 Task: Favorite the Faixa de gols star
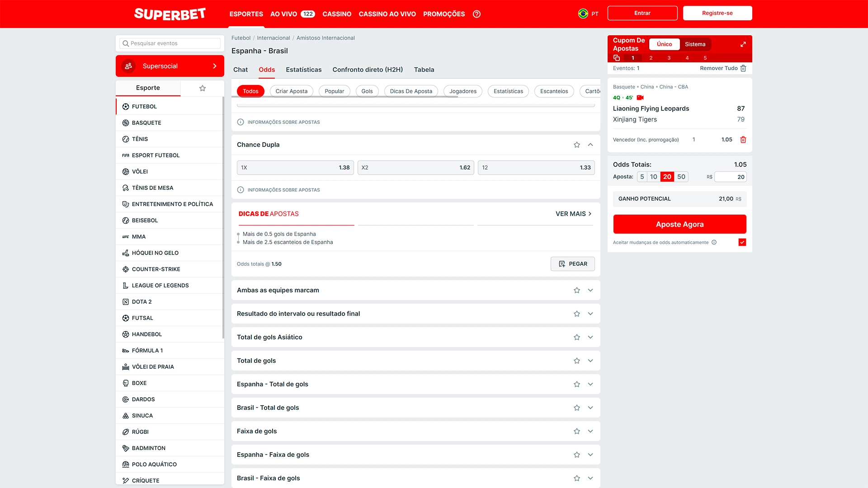click(577, 431)
